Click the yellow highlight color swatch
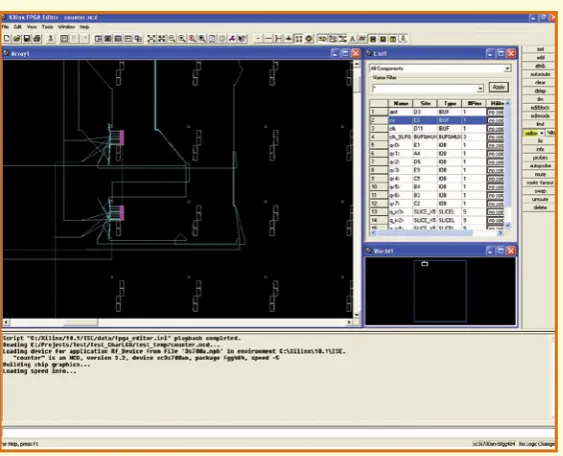Screen dimensions: 563x456 [x=531, y=133]
